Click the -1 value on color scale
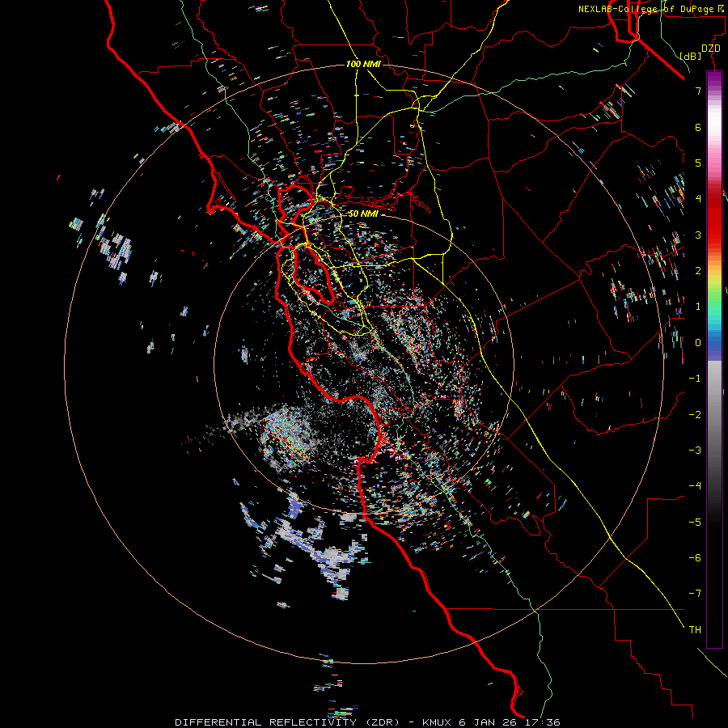Image resolution: width=728 pixels, height=728 pixels. coord(695,379)
